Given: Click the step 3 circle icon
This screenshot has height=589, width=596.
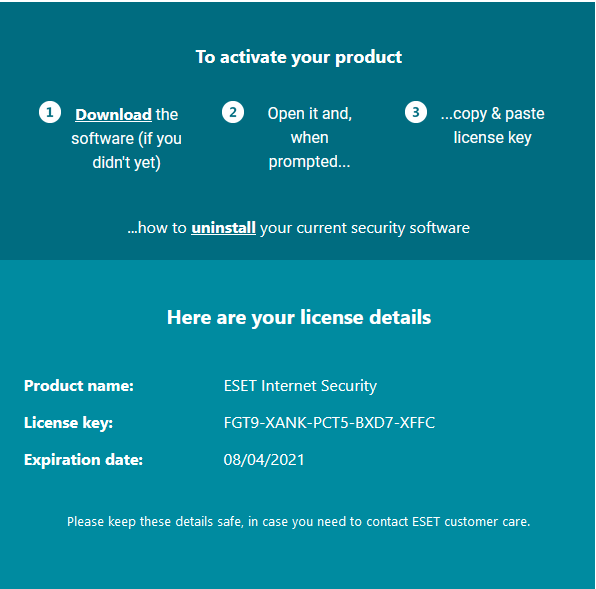Looking at the screenshot, I should (x=416, y=112).
